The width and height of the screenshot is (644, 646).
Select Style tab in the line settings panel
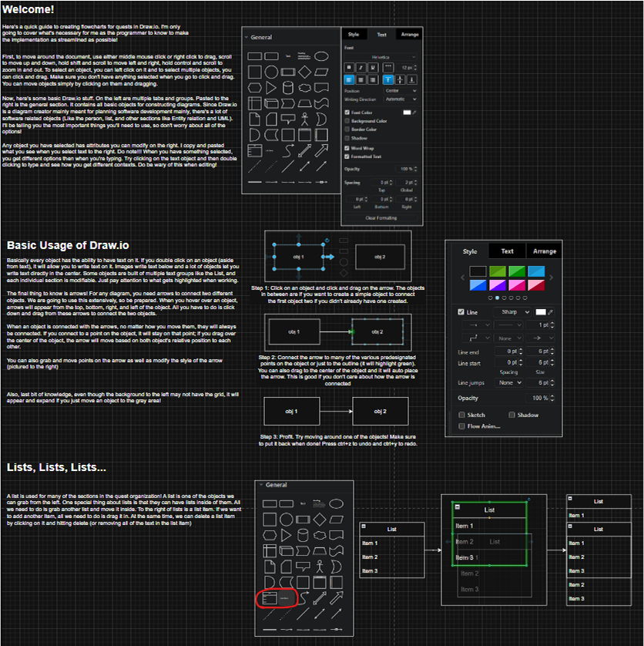point(470,251)
